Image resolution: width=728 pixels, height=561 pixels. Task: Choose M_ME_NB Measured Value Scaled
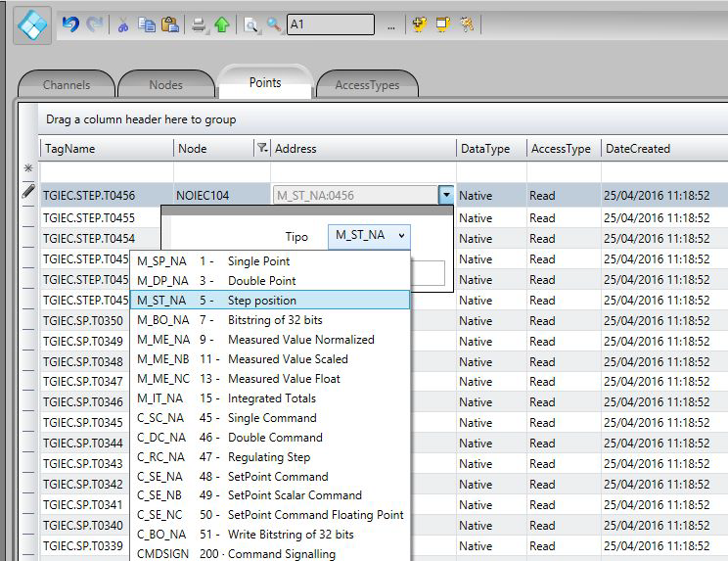[270, 359]
